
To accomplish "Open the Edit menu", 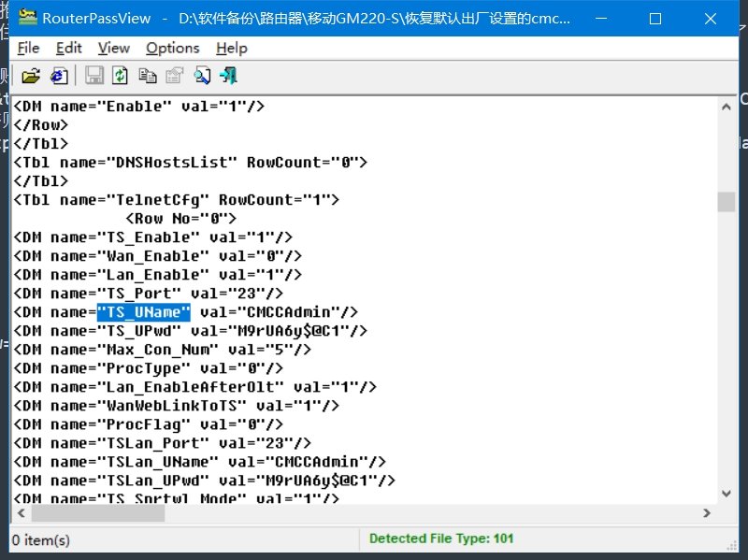I will pos(69,48).
